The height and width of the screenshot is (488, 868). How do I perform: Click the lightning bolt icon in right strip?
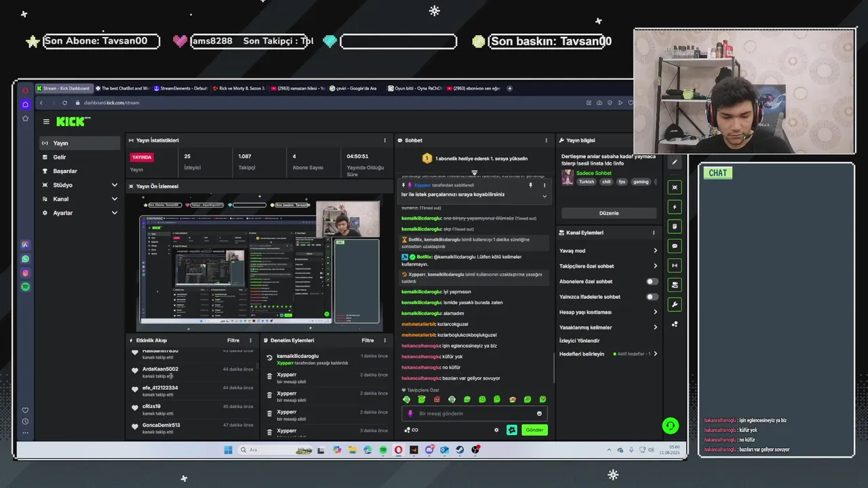674,207
